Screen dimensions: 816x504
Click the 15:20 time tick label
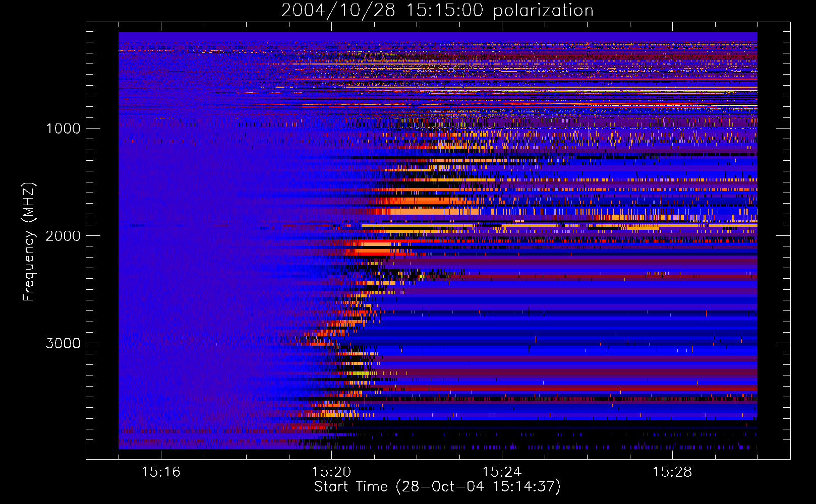[331, 472]
